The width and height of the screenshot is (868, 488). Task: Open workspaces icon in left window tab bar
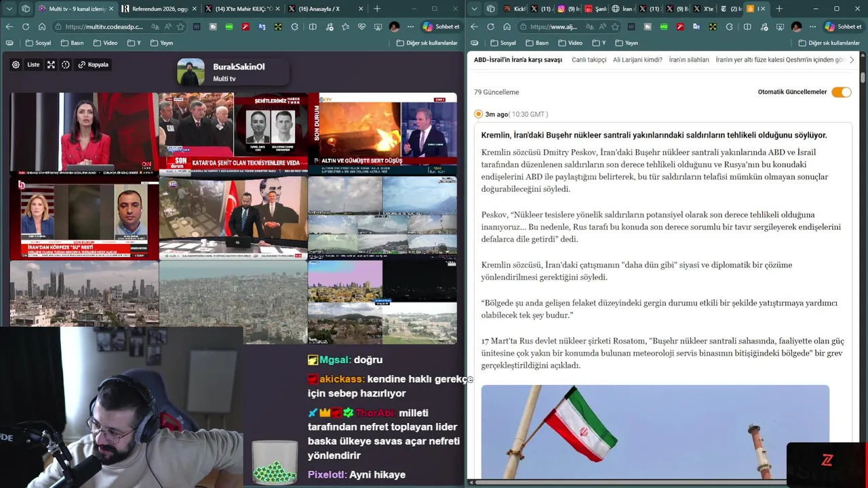point(26,9)
